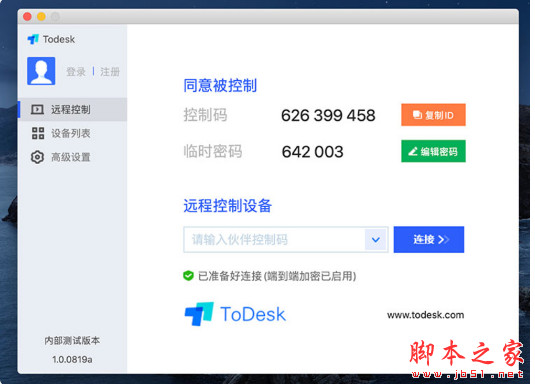Click the green shield connection status icon
The width and height of the screenshot is (535, 385).
pos(188,276)
